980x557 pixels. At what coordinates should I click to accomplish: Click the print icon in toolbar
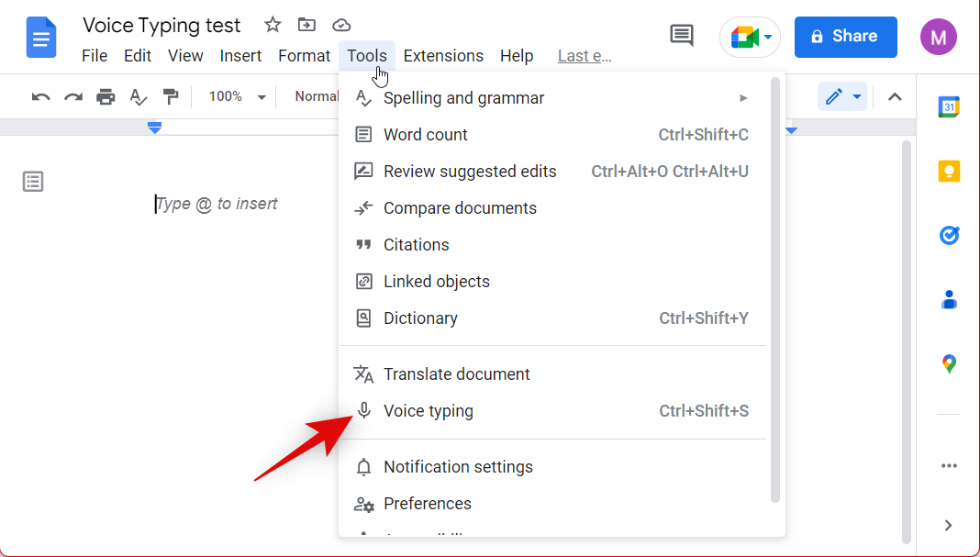[x=106, y=96]
